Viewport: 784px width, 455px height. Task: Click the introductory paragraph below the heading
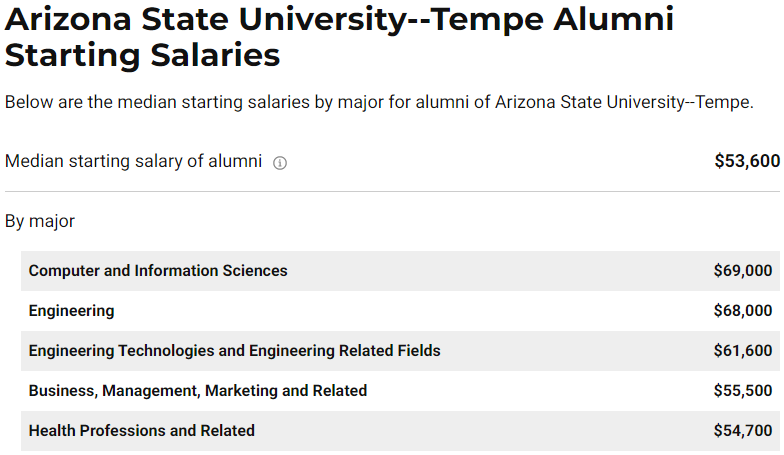pyautogui.click(x=379, y=102)
